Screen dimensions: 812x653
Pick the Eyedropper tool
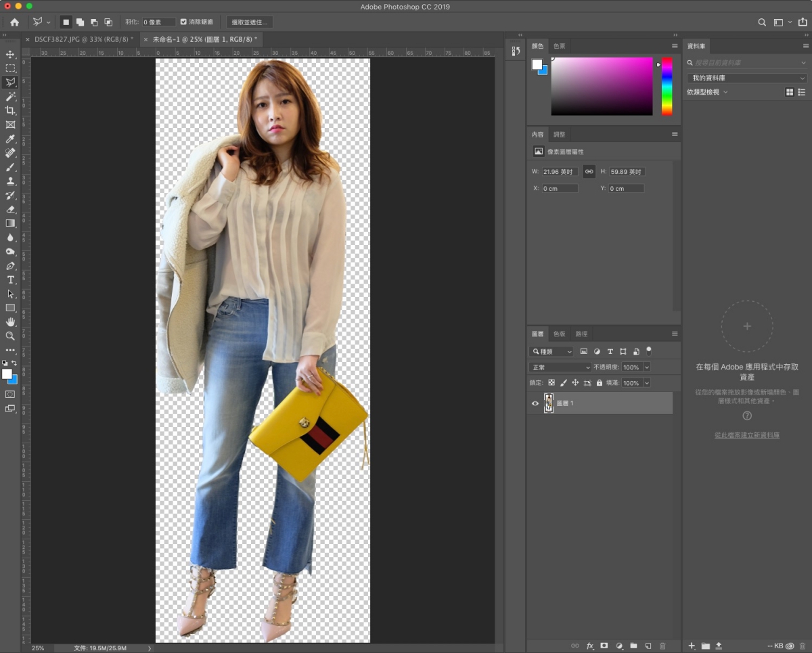pyautogui.click(x=10, y=139)
